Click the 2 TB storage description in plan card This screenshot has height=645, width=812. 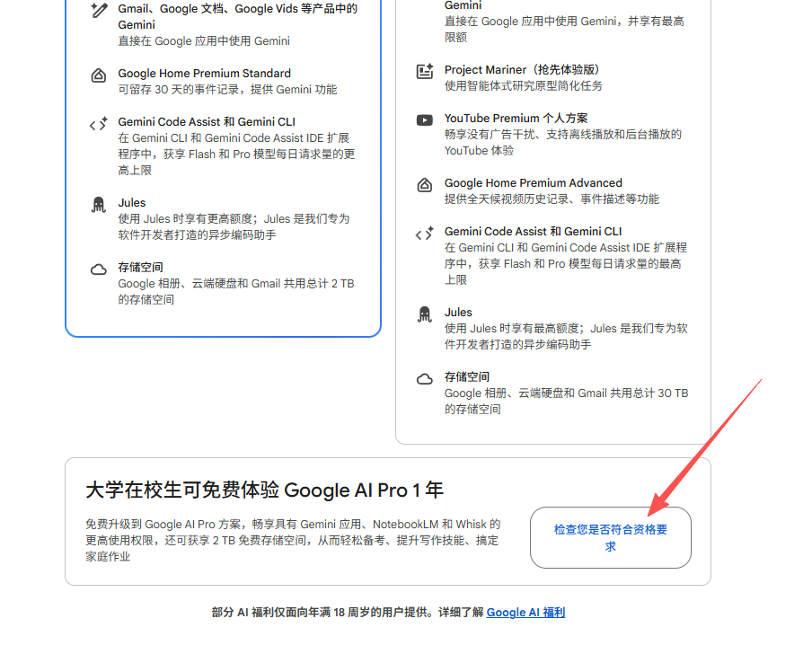235,292
